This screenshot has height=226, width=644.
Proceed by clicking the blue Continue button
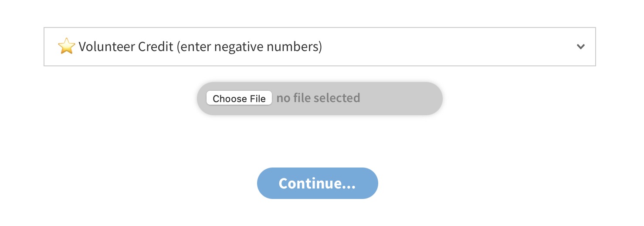click(x=317, y=183)
